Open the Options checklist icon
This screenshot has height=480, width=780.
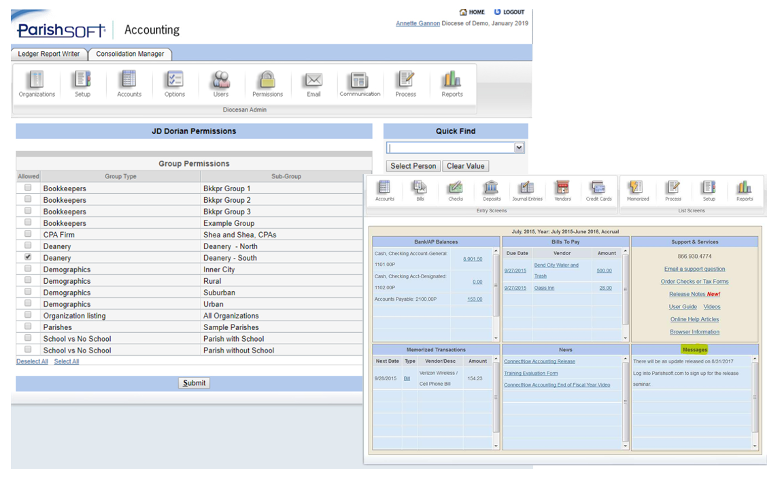pyautogui.click(x=175, y=84)
